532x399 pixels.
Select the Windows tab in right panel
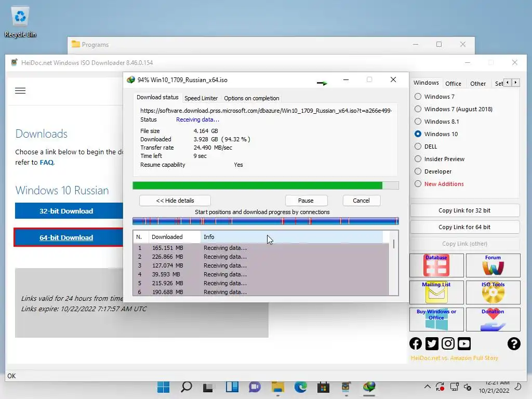[x=426, y=83]
